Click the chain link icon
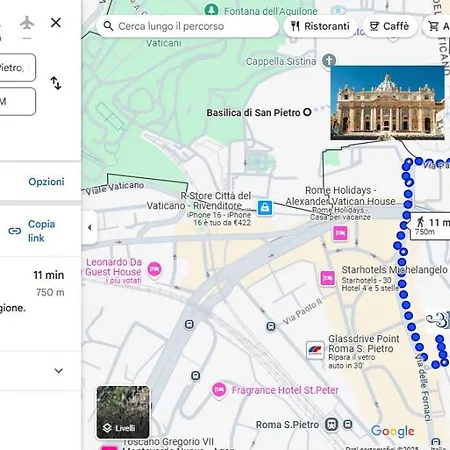Image resolution: width=450 pixels, height=450 pixels. pos(15,231)
